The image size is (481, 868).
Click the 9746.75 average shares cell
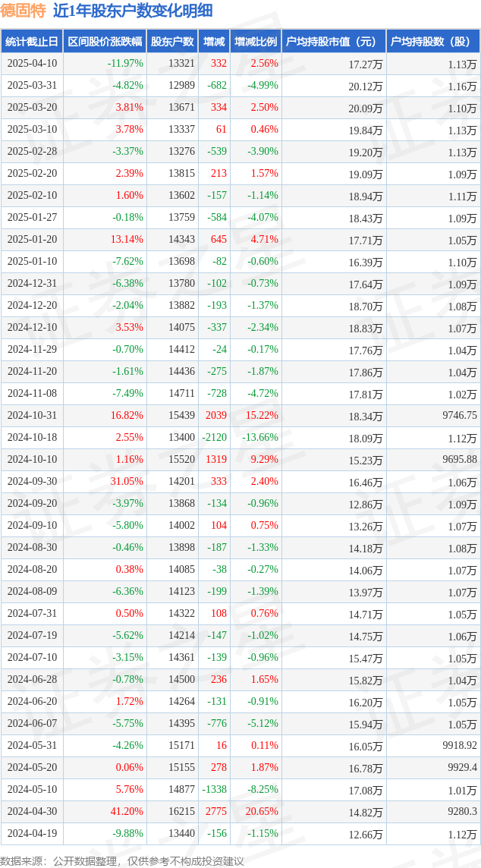457,415
